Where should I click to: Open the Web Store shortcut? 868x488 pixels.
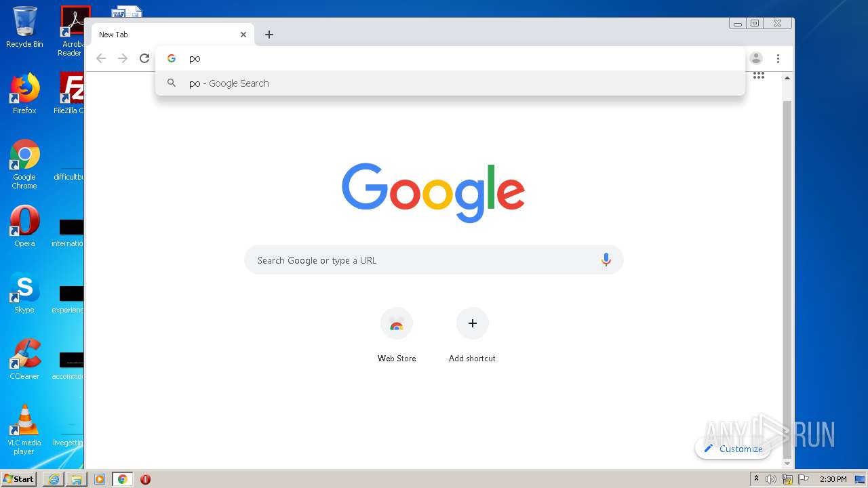click(397, 335)
